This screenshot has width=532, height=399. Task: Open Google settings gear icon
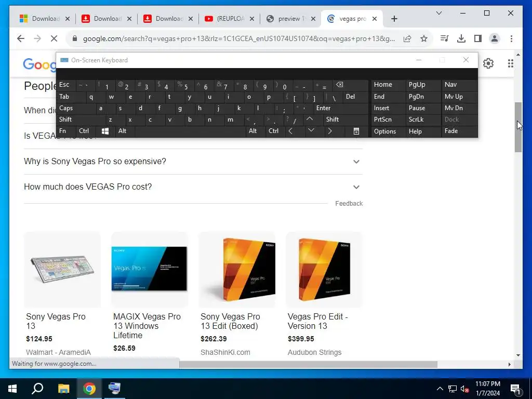(x=488, y=63)
